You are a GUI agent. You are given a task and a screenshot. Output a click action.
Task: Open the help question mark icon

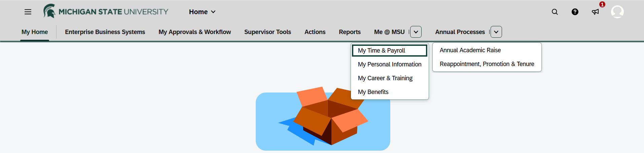[575, 12]
